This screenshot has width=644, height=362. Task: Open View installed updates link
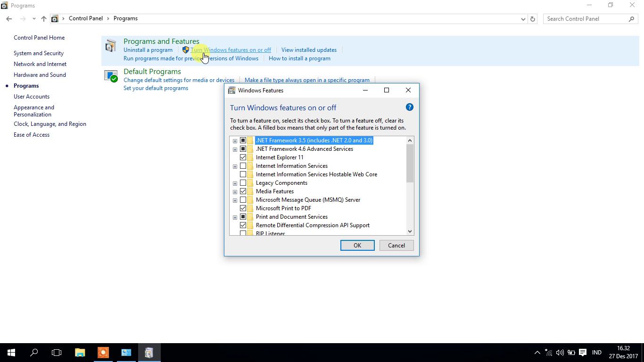pyautogui.click(x=309, y=50)
